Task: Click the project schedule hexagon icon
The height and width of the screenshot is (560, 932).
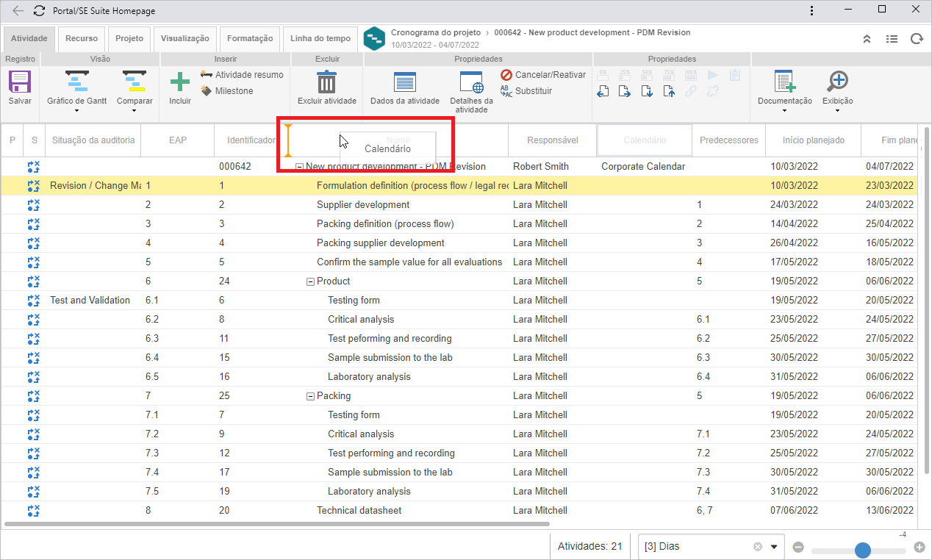Action: point(374,39)
